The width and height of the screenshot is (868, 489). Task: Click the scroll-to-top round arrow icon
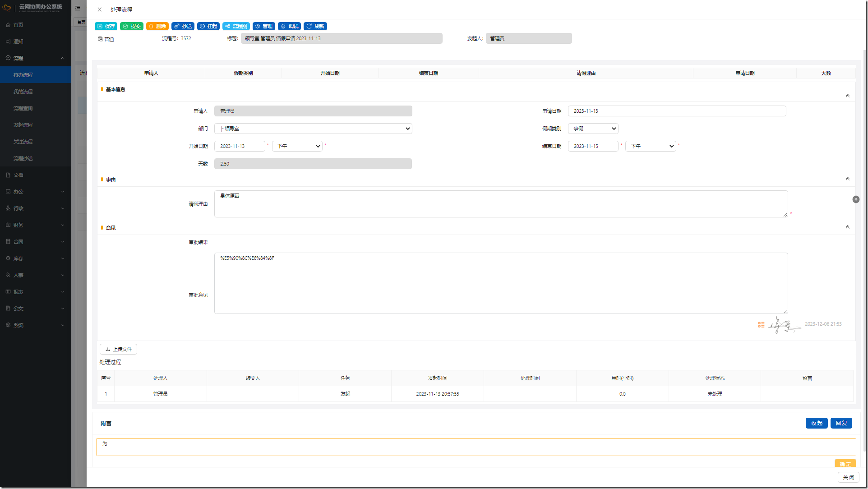click(856, 199)
